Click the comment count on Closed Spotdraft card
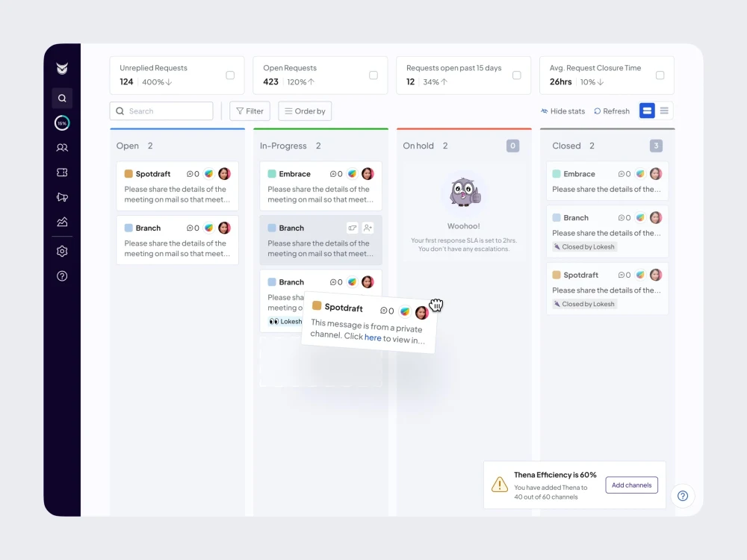747x560 pixels. click(624, 275)
